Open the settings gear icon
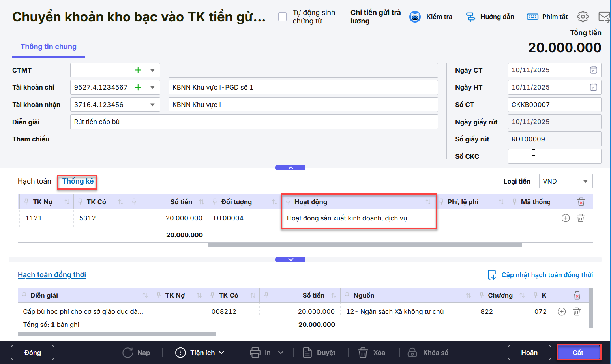Screen dimensions: 611x364 point(583,17)
